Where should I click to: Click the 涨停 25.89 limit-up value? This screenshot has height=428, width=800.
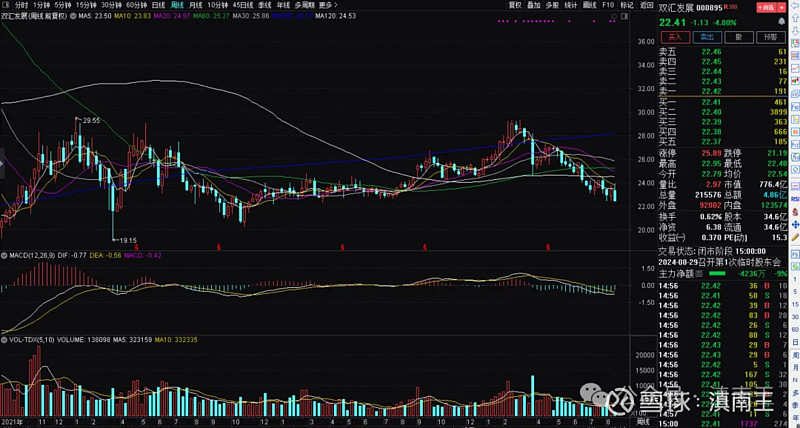(x=711, y=153)
